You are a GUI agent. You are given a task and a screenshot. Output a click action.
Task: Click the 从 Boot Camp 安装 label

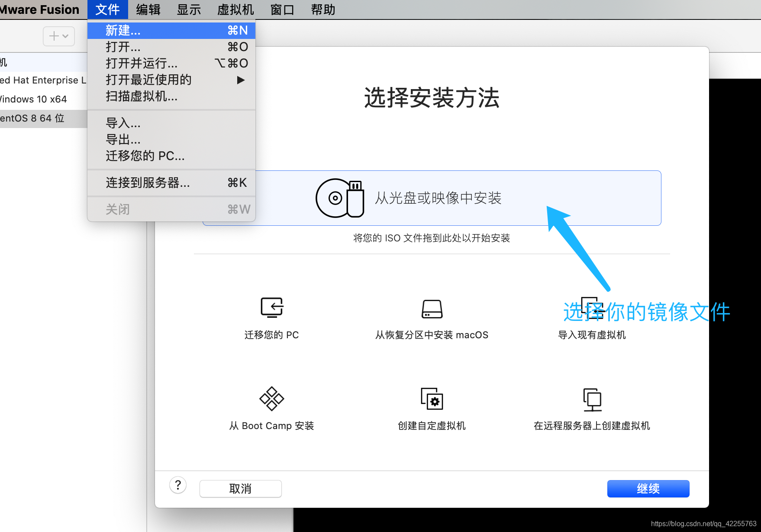click(272, 426)
